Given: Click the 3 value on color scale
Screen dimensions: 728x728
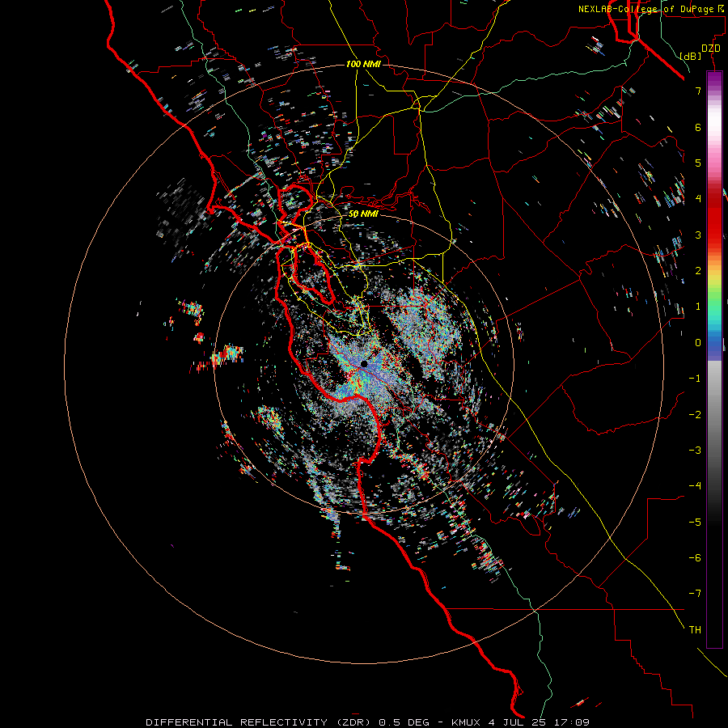Looking at the screenshot, I should tap(698, 235).
